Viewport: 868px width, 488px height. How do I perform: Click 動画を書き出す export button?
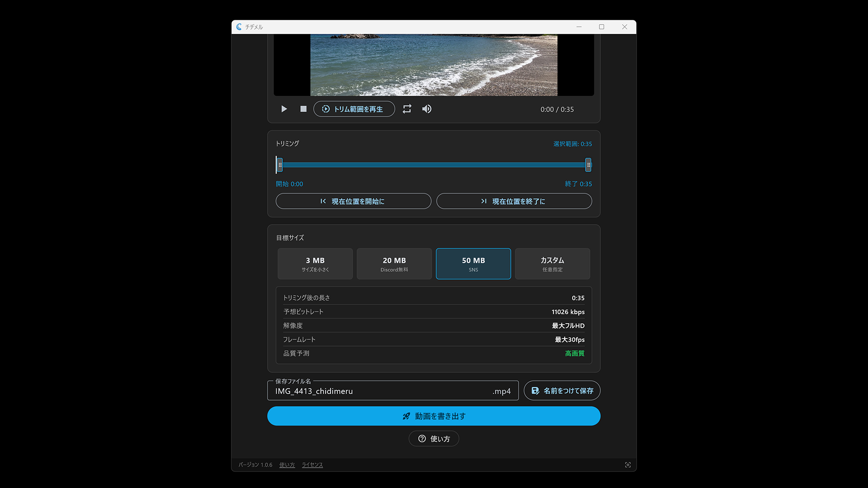(x=434, y=416)
